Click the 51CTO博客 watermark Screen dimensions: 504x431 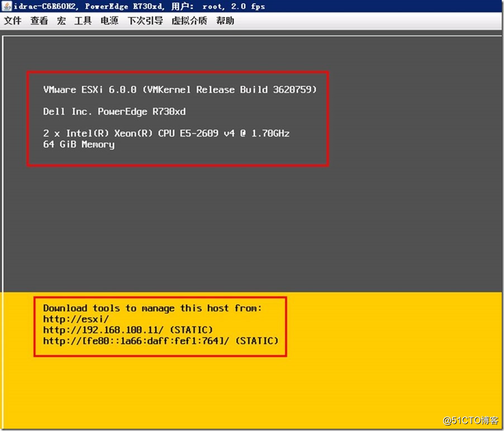(x=470, y=420)
